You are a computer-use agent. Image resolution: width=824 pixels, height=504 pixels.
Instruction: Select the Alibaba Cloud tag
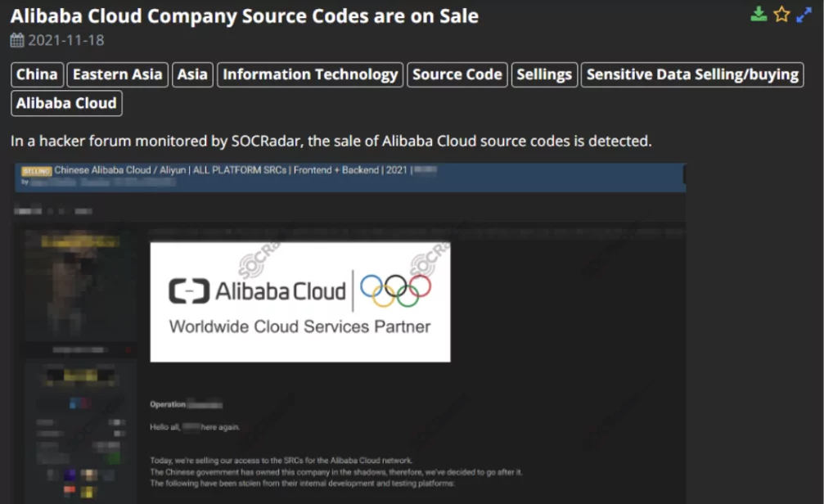pyautogui.click(x=67, y=103)
